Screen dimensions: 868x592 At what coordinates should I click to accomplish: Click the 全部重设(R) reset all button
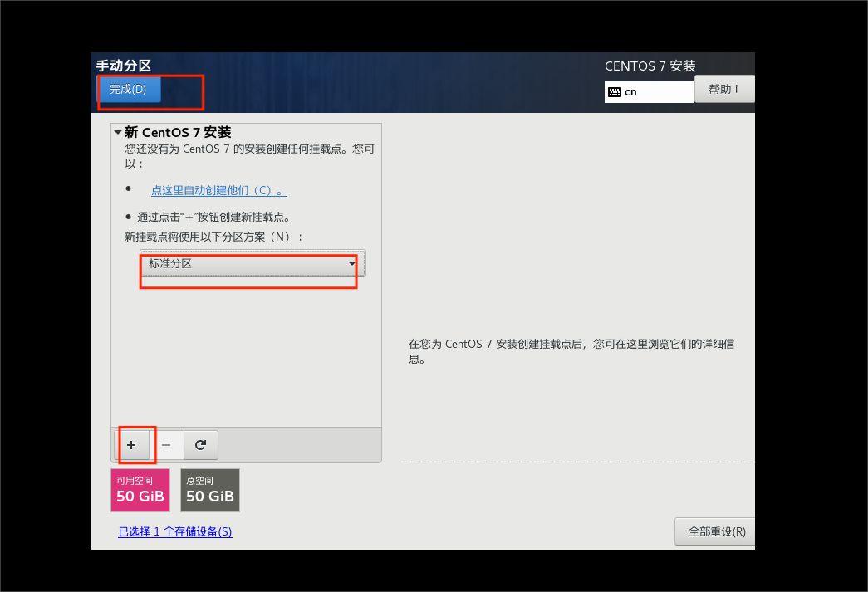(x=716, y=531)
